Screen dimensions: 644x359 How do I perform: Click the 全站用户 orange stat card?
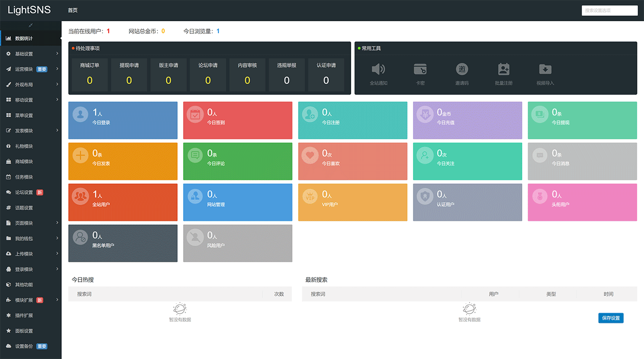(123, 202)
